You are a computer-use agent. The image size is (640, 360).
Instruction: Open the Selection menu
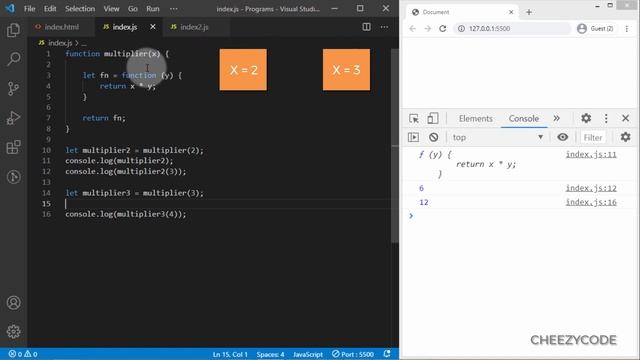[80, 9]
